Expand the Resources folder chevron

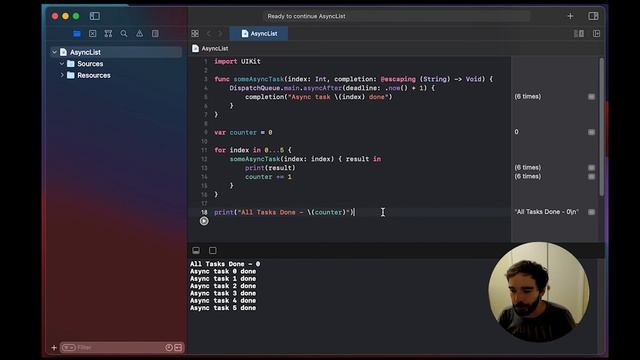(62, 75)
